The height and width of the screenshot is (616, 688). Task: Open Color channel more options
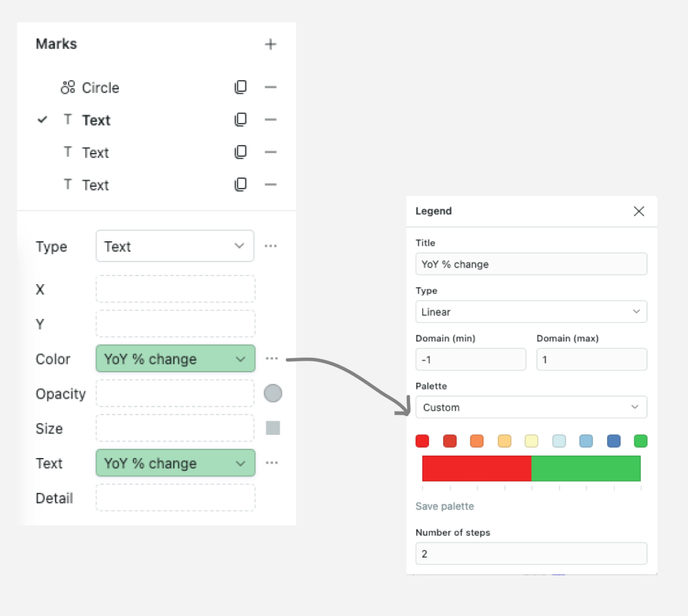(x=272, y=359)
